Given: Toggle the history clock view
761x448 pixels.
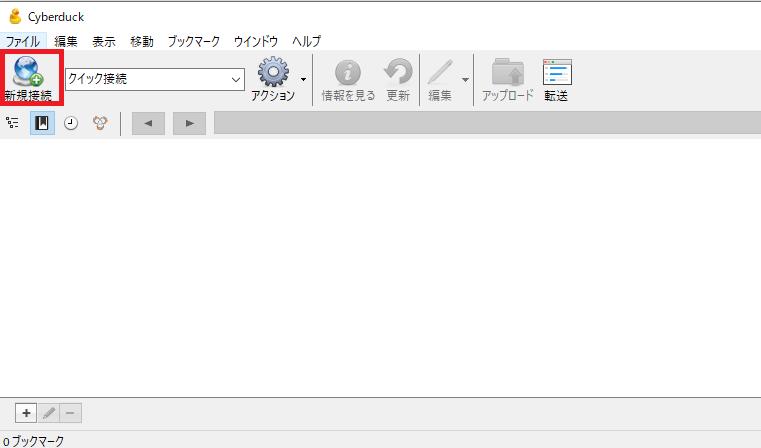Looking at the screenshot, I should (71, 123).
